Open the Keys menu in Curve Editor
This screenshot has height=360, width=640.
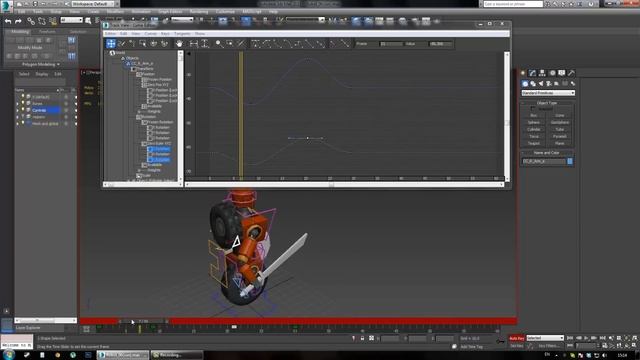coord(165,33)
